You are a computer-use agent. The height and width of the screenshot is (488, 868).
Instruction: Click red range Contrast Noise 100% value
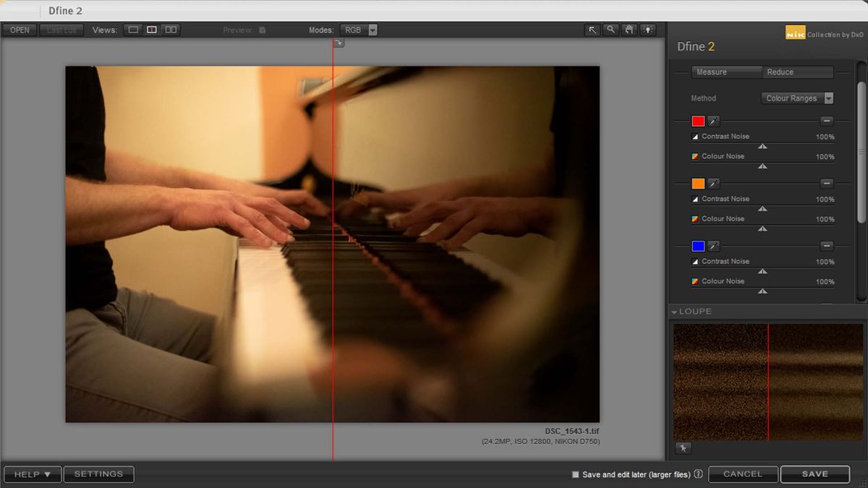(x=825, y=137)
